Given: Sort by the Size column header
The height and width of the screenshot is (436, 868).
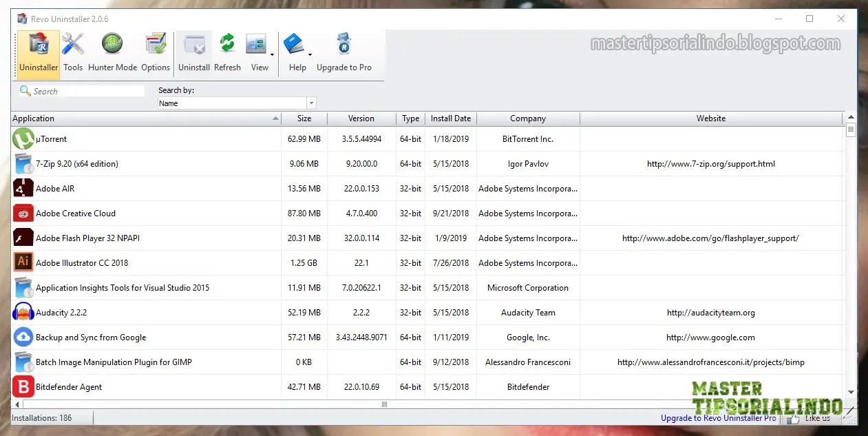Looking at the screenshot, I should click(x=304, y=118).
